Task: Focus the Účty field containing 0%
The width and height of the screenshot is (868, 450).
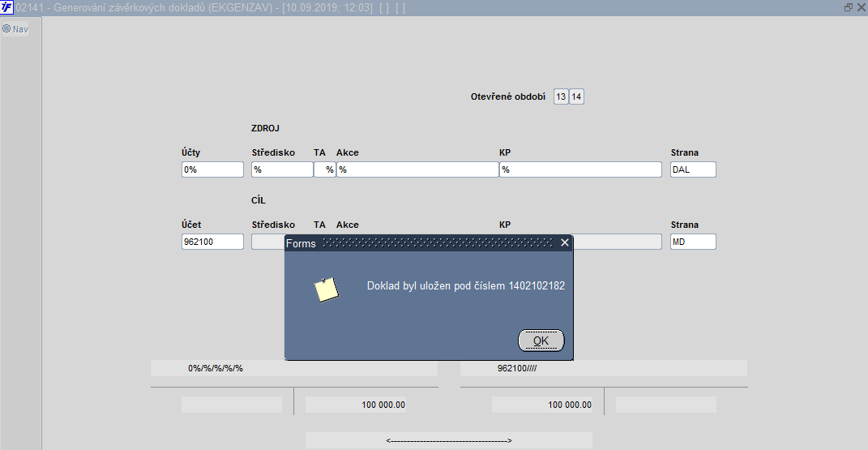Action: pyautogui.click(x=212, y=169)
